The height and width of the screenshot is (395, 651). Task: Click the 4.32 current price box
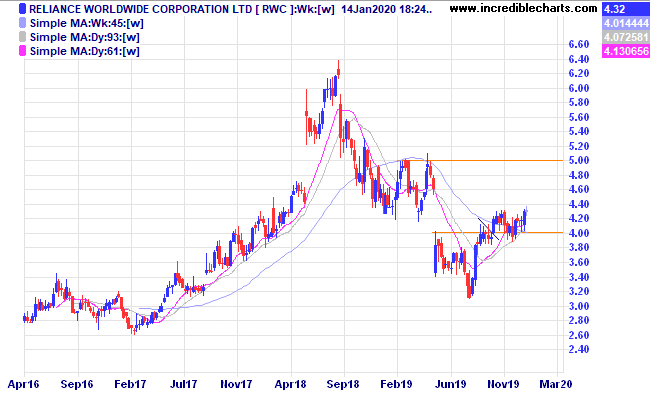point(625,9)
